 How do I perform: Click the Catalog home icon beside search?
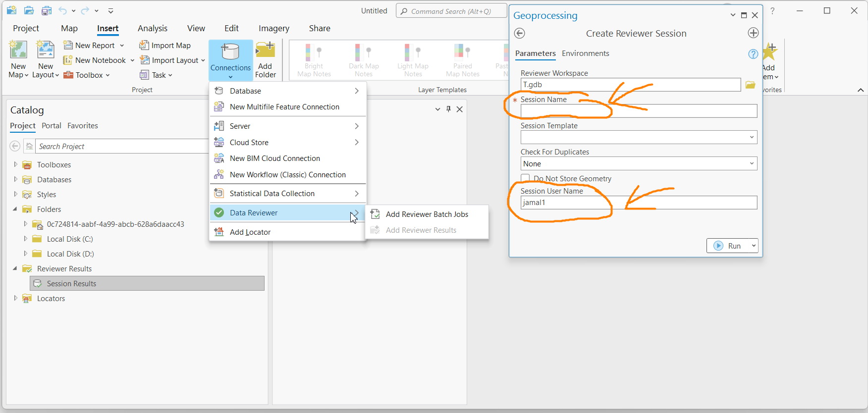pos(30,146)
